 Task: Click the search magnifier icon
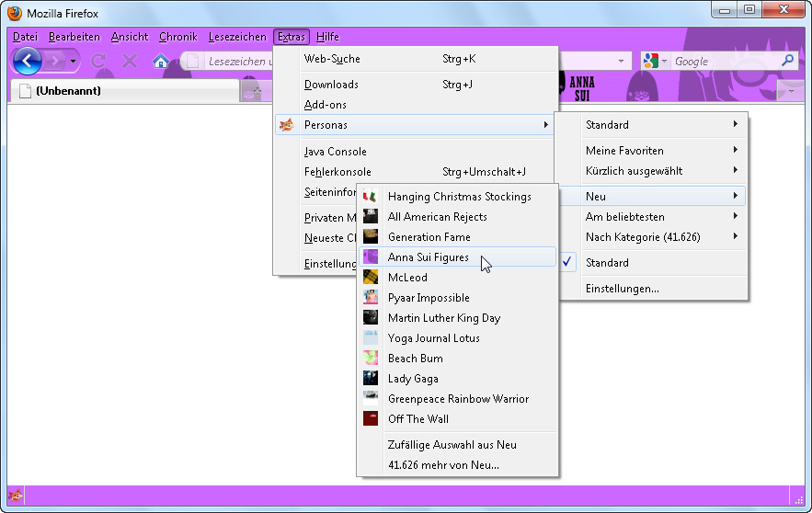coord(787,61)
